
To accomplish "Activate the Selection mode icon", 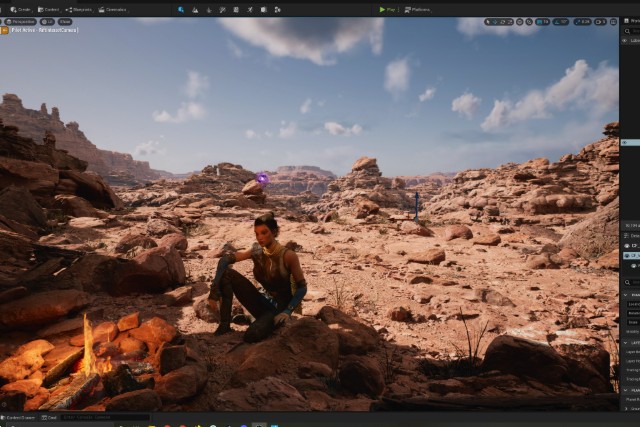I will click(181, 9).
